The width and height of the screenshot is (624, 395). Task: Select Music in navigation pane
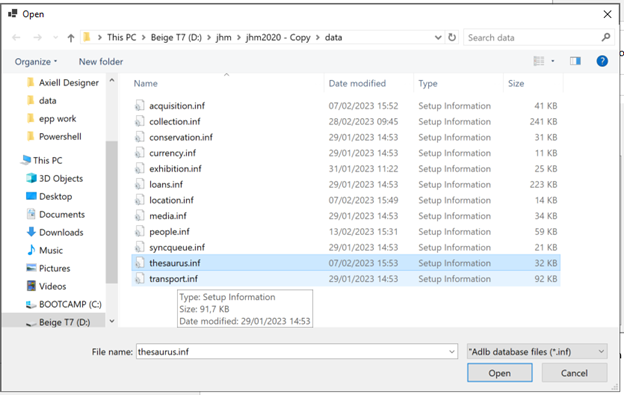tap(45, 250)
